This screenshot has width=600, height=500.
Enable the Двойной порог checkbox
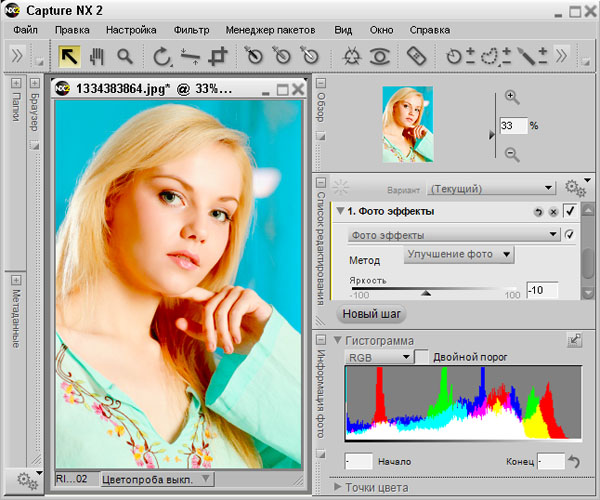click(x=422, y=356)
